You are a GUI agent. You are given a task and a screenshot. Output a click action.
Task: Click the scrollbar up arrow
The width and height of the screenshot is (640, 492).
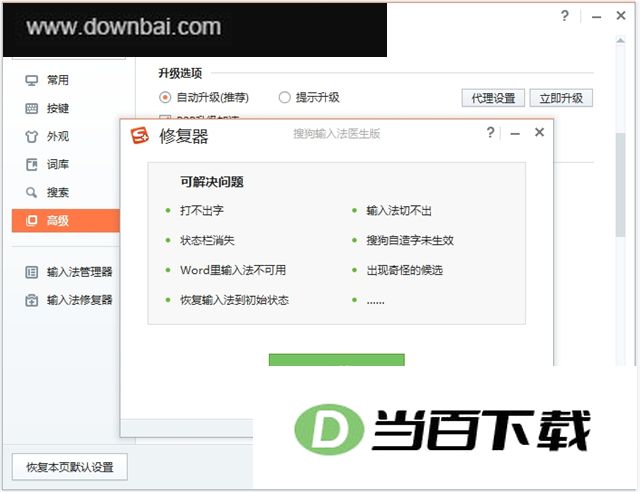[x=620, y=40]
